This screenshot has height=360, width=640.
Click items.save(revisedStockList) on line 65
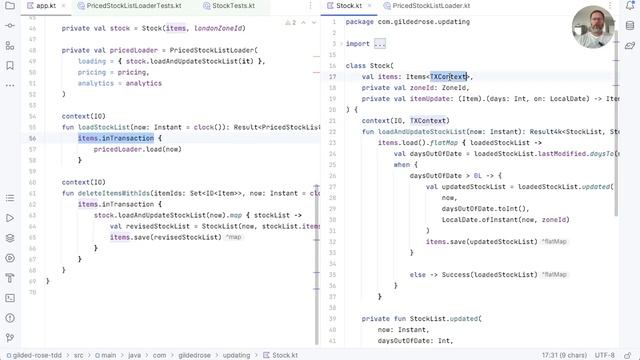pos(166,237)
